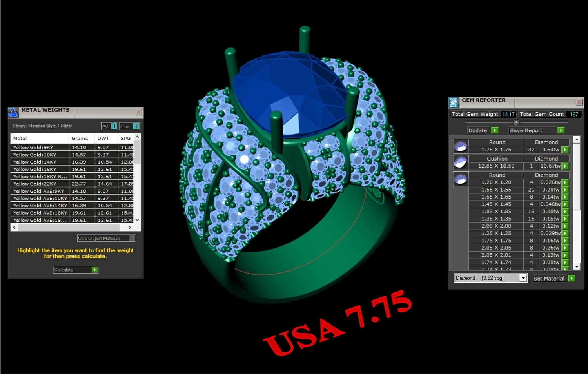588x374 pixels.
Task: Click the Grams column header
Action: click(x=82, y=139)
